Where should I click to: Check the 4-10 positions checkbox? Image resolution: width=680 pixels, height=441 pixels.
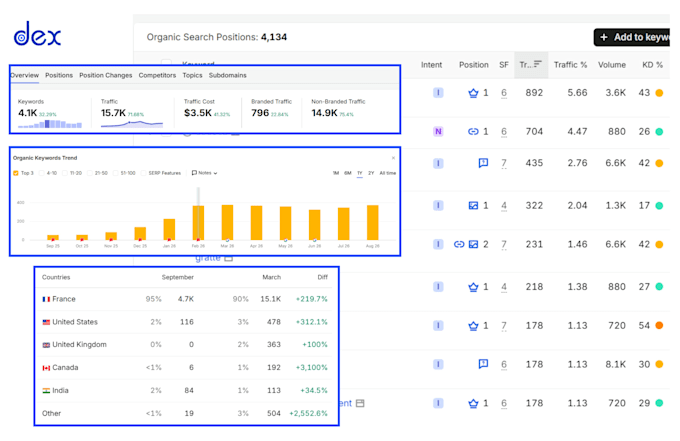[42, 173]
